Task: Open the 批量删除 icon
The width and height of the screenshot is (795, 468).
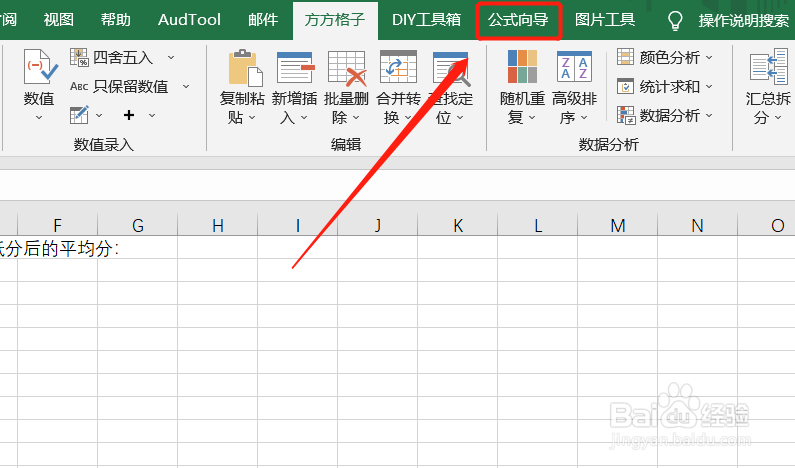Action: 347,67
